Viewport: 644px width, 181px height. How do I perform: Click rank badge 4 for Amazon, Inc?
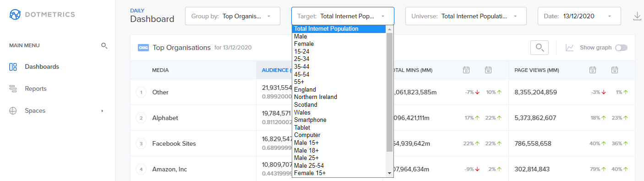click(142, 170)
